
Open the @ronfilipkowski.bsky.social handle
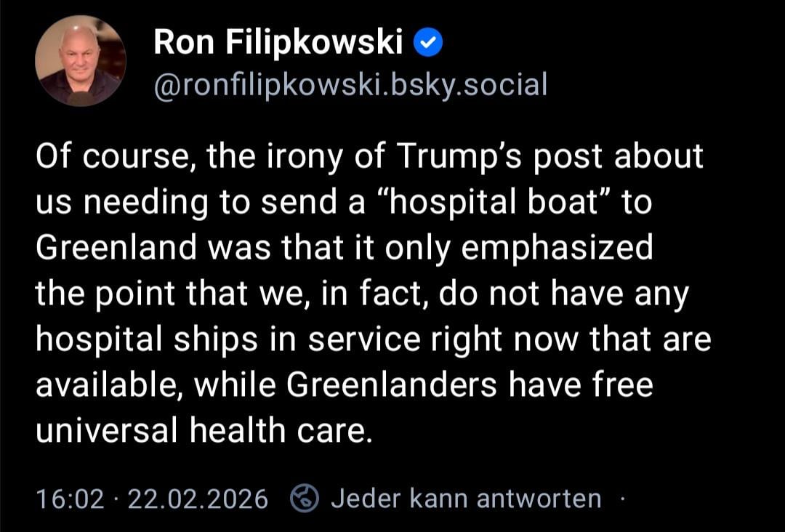[x=350, y=85]
